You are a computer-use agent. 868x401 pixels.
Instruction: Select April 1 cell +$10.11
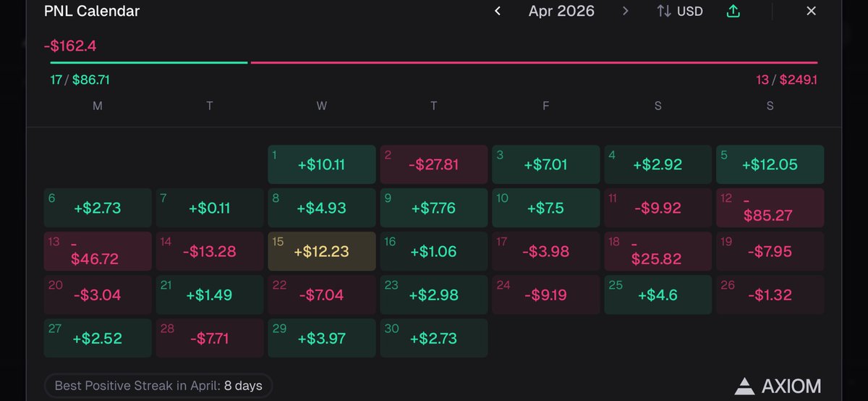coord(322,164)
